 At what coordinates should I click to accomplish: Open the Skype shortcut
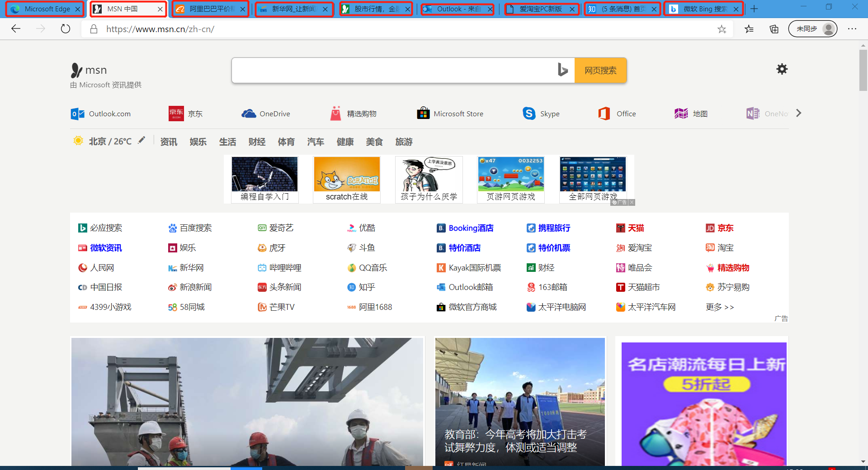click(x=541, y=114)
